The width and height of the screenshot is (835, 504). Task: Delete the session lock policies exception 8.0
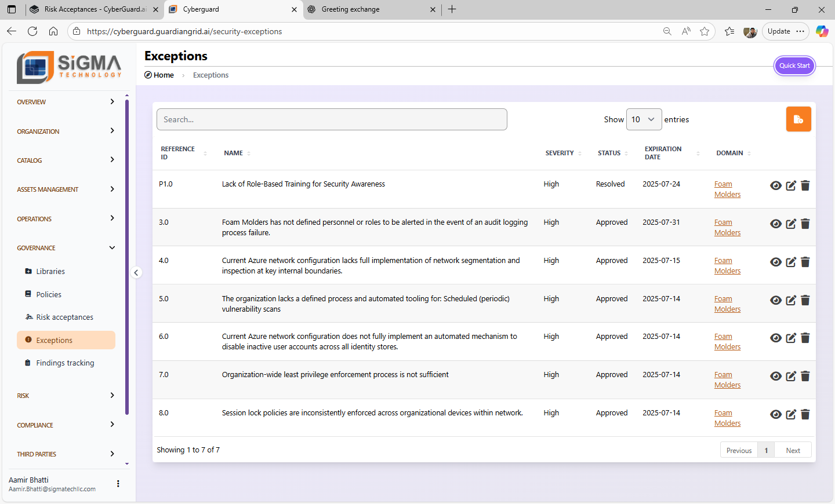point(805,415)
